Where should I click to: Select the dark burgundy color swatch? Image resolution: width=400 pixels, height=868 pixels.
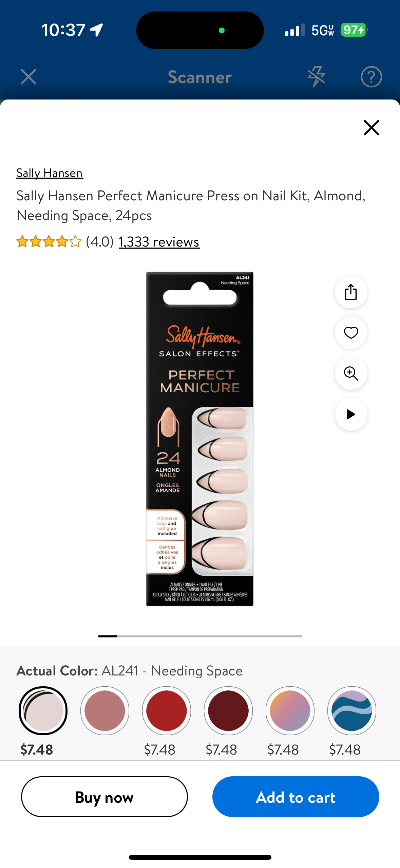coord(228,711)
